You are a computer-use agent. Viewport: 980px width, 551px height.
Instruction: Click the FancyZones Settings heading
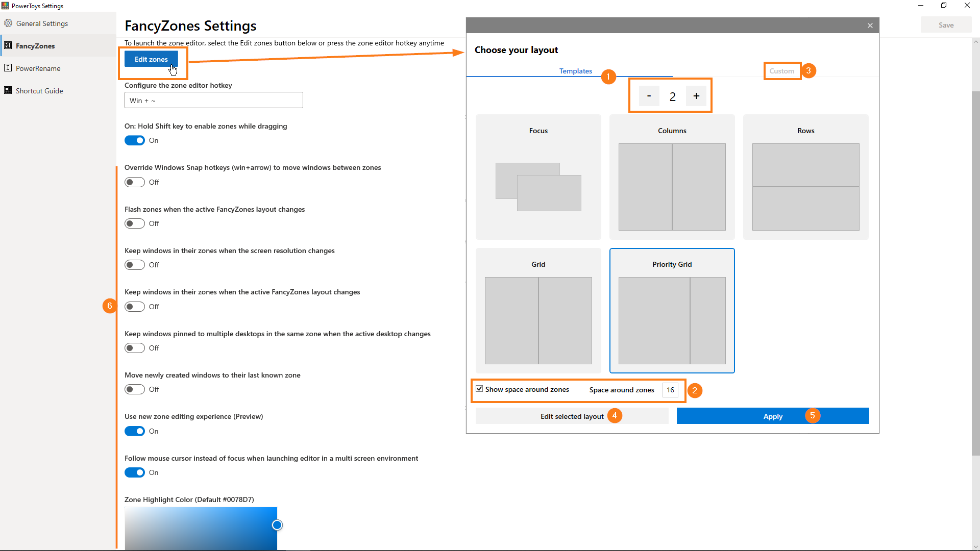190,26
